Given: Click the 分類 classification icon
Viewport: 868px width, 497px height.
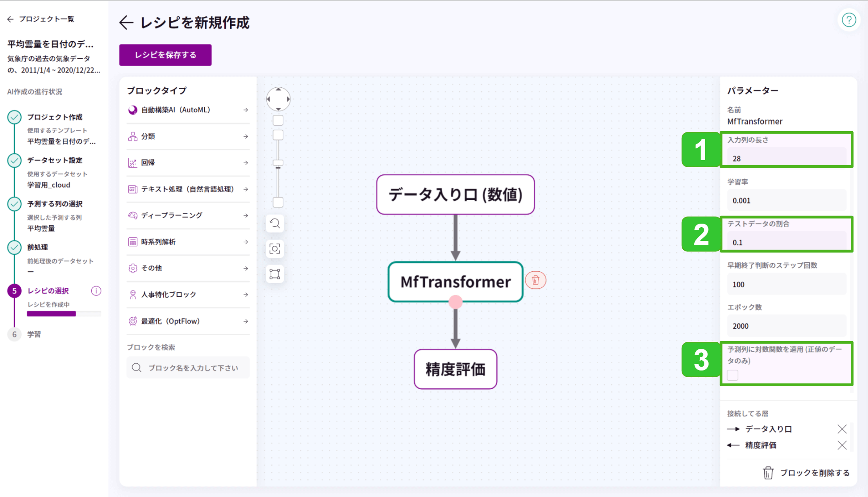Looking at the screenshot, I should (133, 136).
